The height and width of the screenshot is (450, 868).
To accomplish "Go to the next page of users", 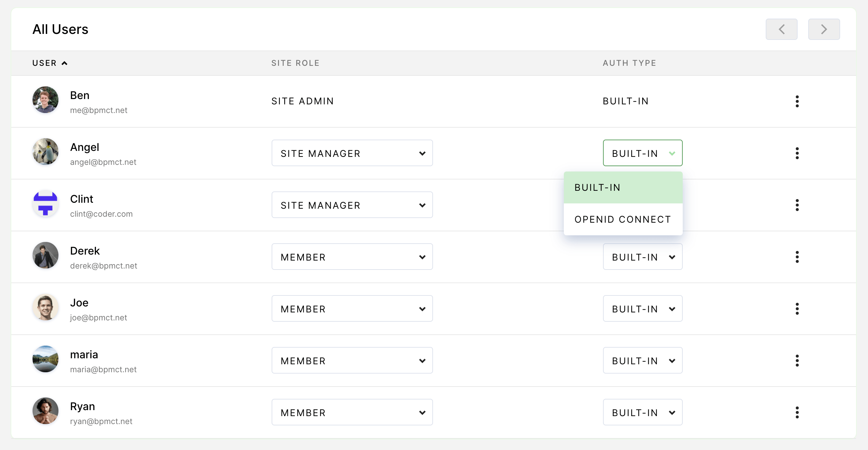I will click(824, 29).
